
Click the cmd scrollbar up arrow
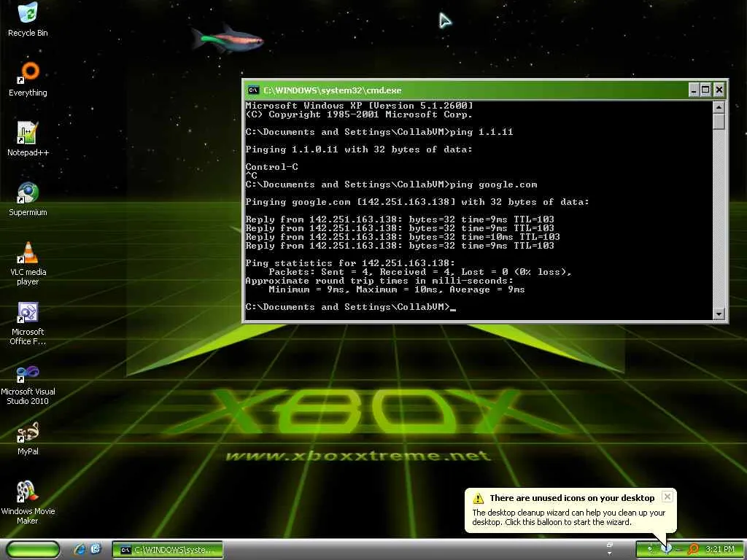(719, 106)
